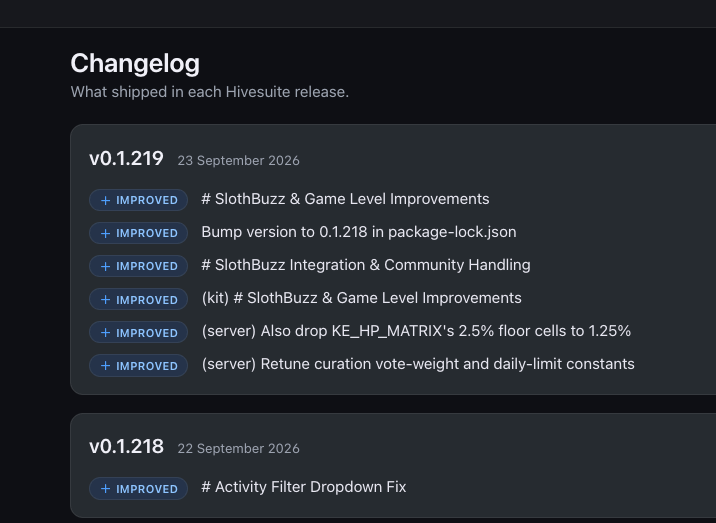
Task: Select the v0.1.219 version title
Action: (x=126, y=159)
